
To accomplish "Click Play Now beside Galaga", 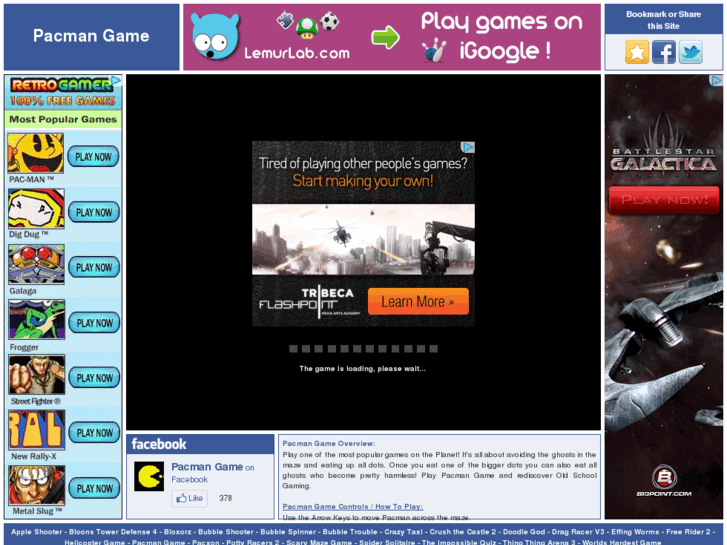I will 94,268.
